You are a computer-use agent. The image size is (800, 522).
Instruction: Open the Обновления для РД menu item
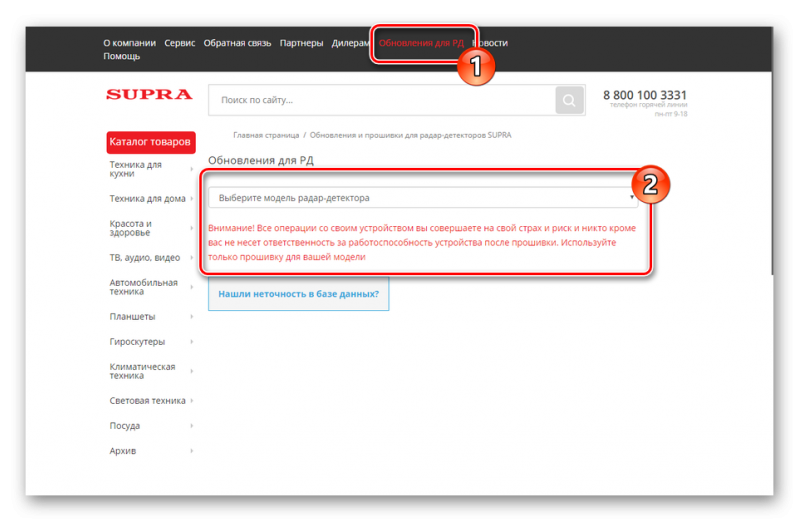click(421, 43)
